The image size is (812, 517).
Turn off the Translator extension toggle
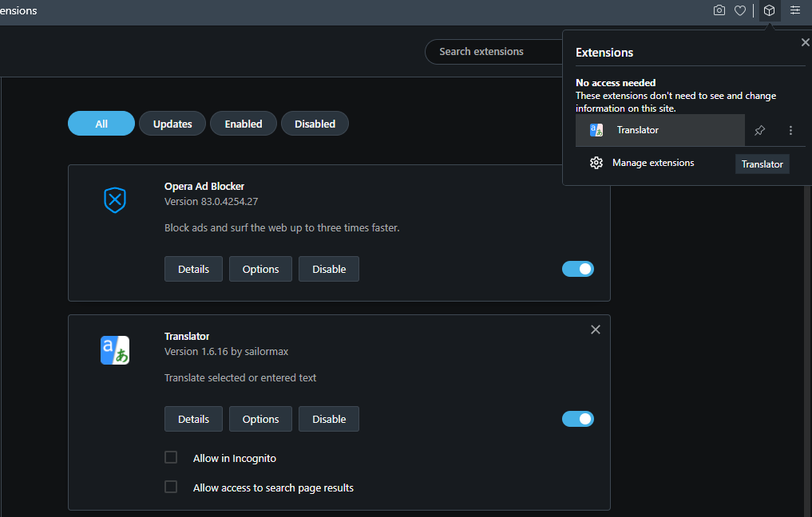[577, 419]
